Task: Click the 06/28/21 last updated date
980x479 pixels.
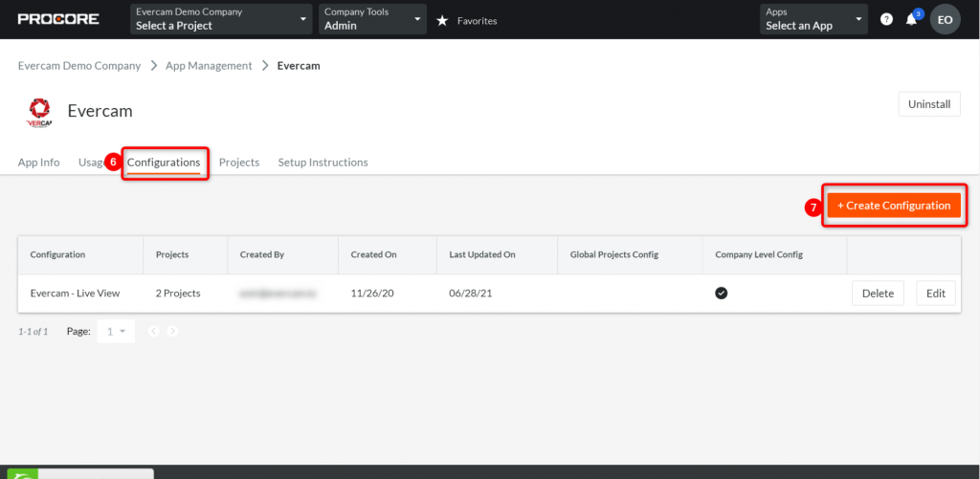Action: click(x=471, y=294)
